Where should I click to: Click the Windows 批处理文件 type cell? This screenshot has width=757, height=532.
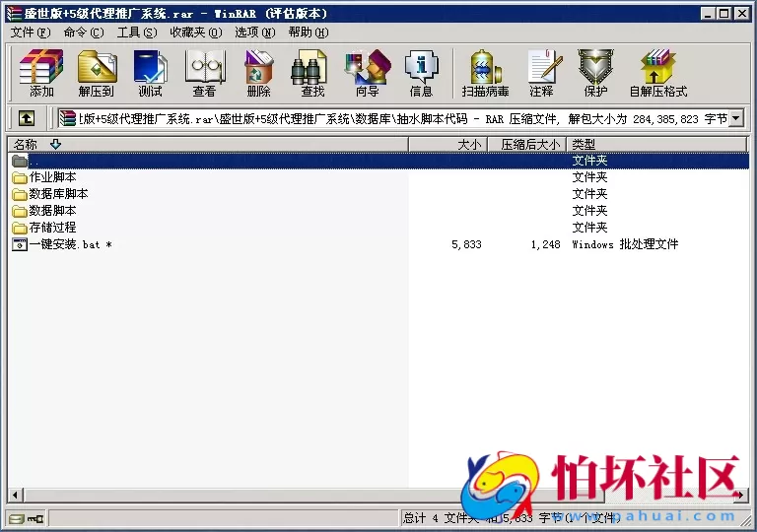[625, 244]
